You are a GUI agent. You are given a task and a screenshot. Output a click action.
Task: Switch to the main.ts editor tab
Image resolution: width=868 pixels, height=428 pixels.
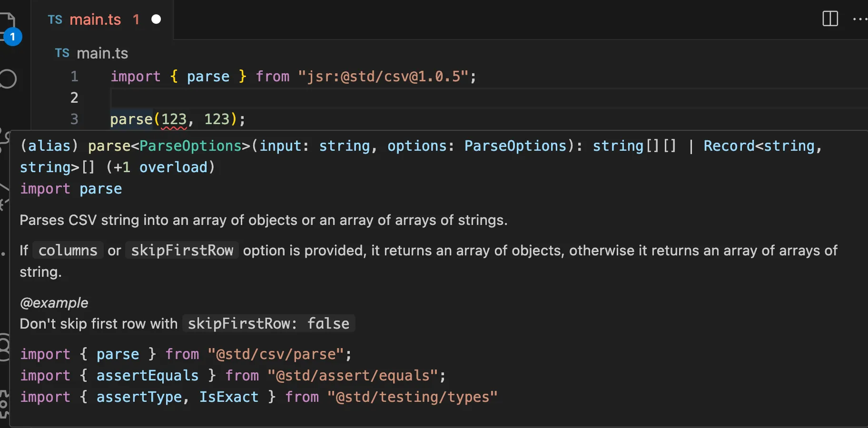coord(95,19)
